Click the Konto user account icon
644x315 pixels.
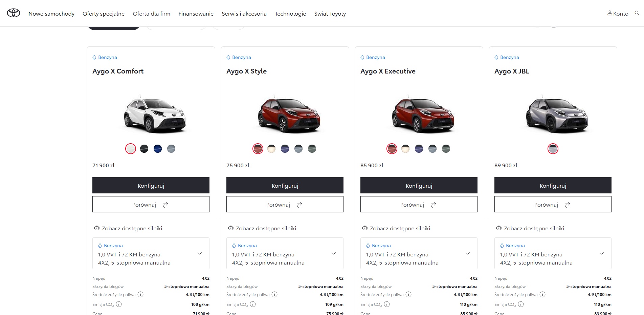tap(610, 13)
